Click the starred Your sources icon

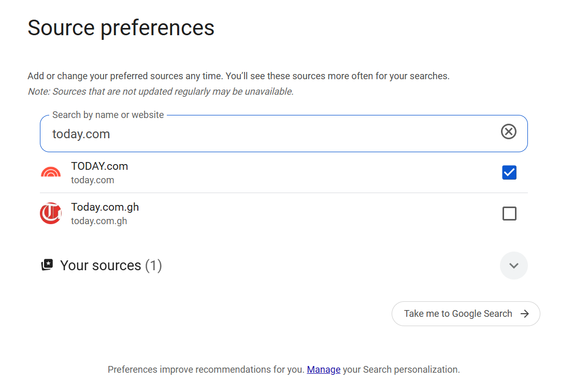click(x=47, y=265)
